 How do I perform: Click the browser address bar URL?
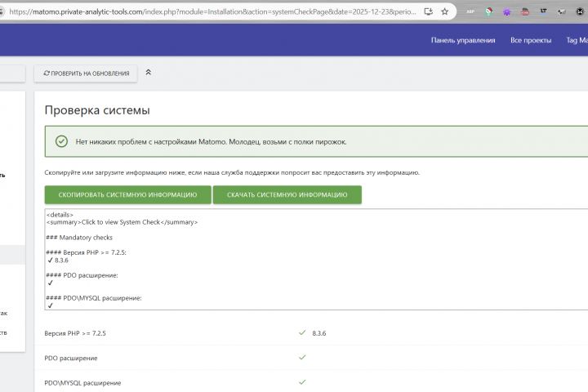click(212, 11)
